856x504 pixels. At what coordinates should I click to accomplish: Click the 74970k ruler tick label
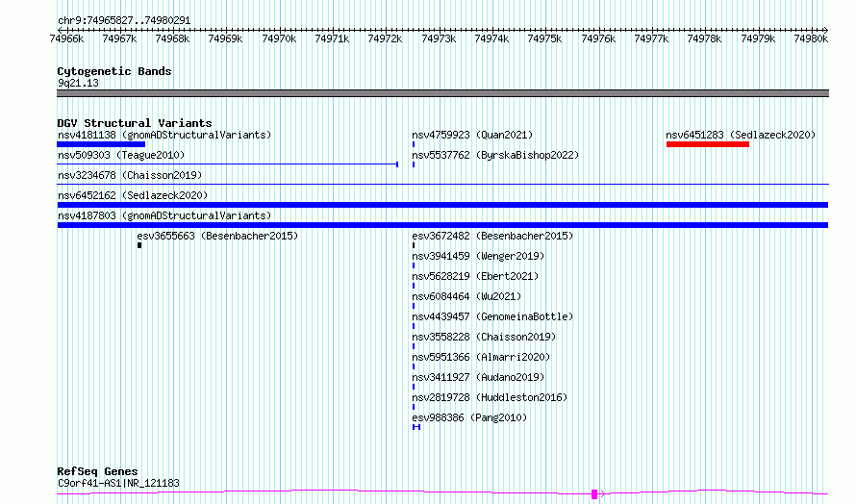[x=279, y=38]
